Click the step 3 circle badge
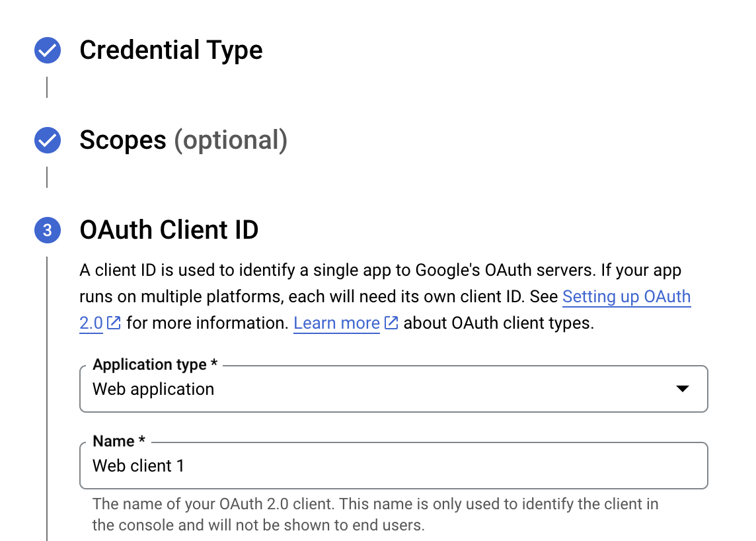Image resolution: width=756 pixels, height=541 pixels. coord(47,230)
